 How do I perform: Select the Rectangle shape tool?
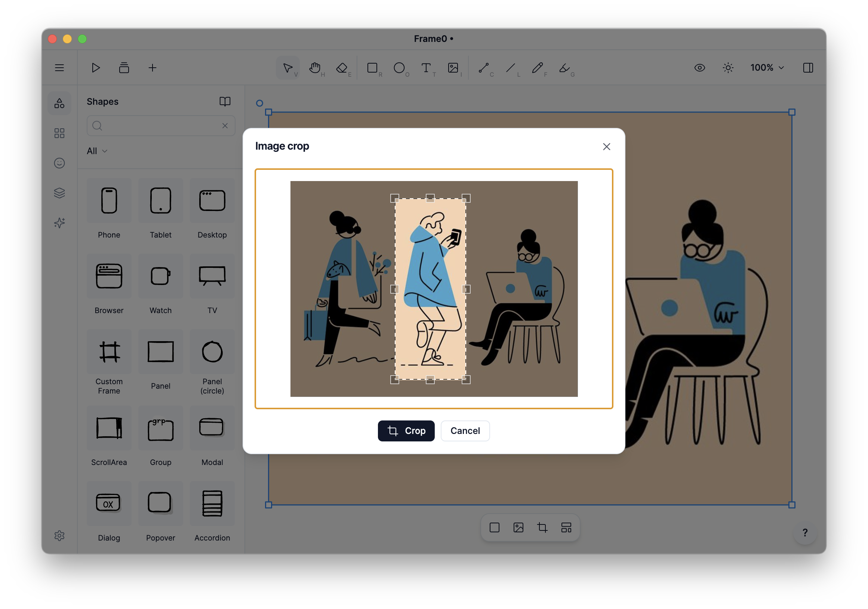tap(372, 68)
